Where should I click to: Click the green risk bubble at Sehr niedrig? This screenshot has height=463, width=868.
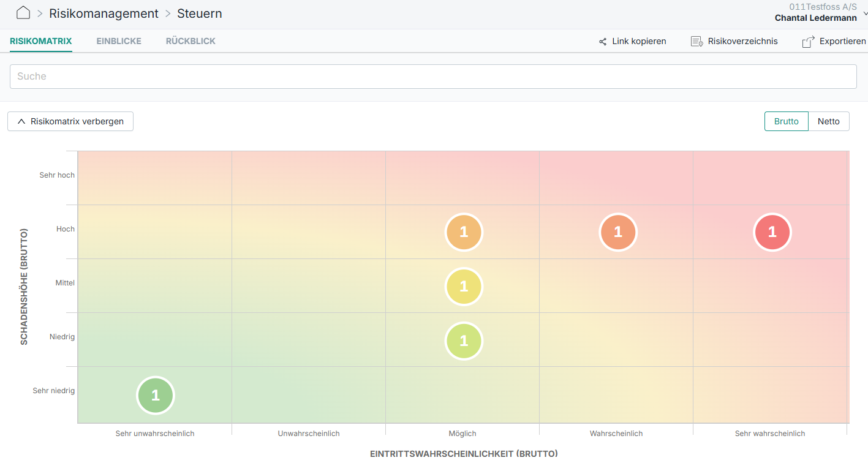point(156,395)
